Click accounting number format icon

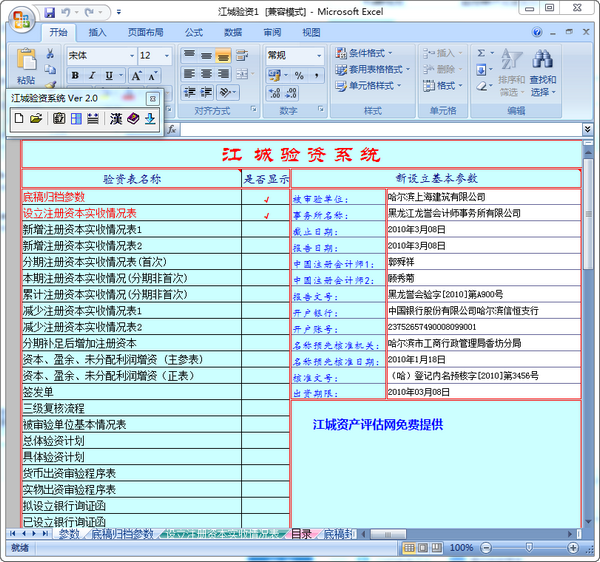[274, 76]
